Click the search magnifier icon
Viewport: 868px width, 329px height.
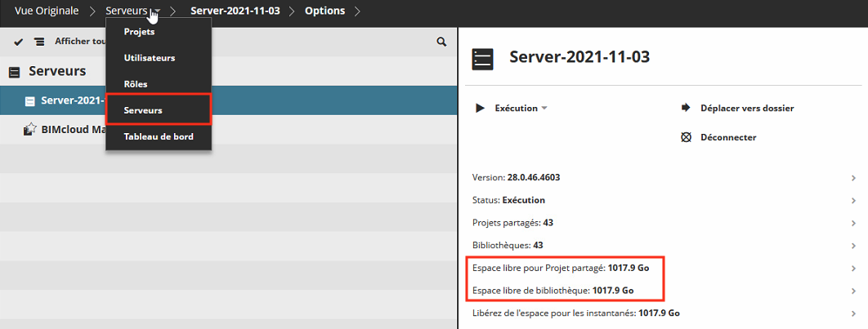[x=441, y=42]
